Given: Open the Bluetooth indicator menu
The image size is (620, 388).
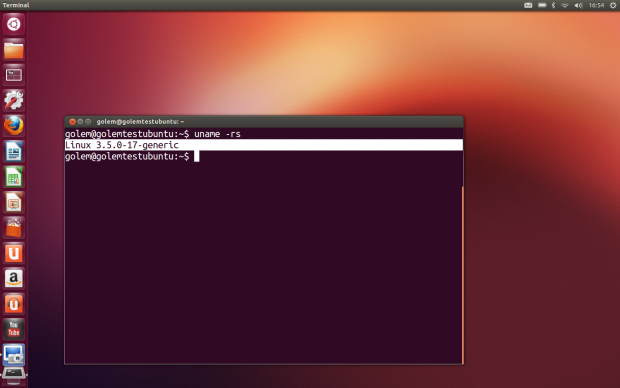Looking at the screenshot, I should pos(554,5).
